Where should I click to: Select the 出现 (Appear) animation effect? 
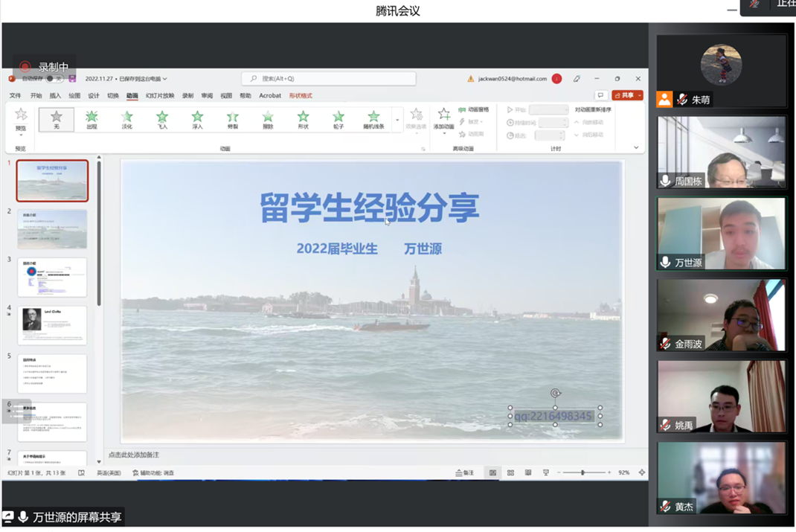pyautogui.click(x=92, y=119)
